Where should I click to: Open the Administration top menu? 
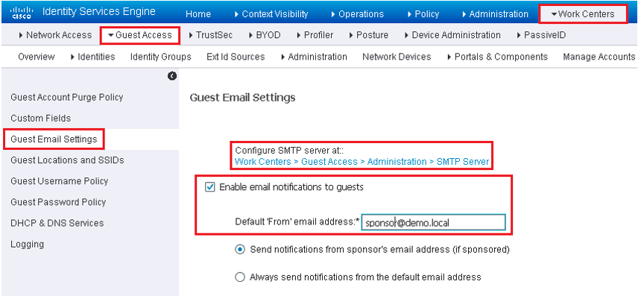[x=495, y=14]
